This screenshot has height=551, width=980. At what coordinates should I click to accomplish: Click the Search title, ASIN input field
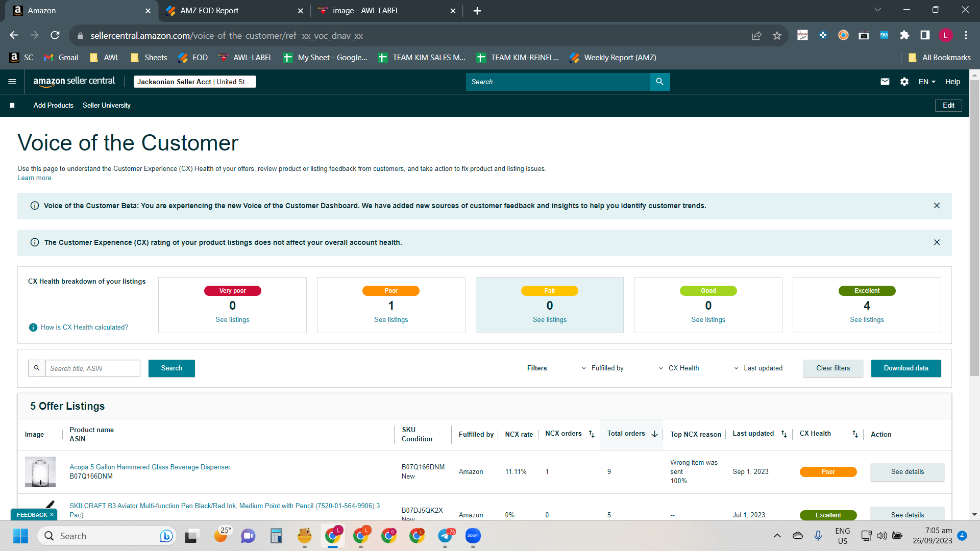point(93,368)
